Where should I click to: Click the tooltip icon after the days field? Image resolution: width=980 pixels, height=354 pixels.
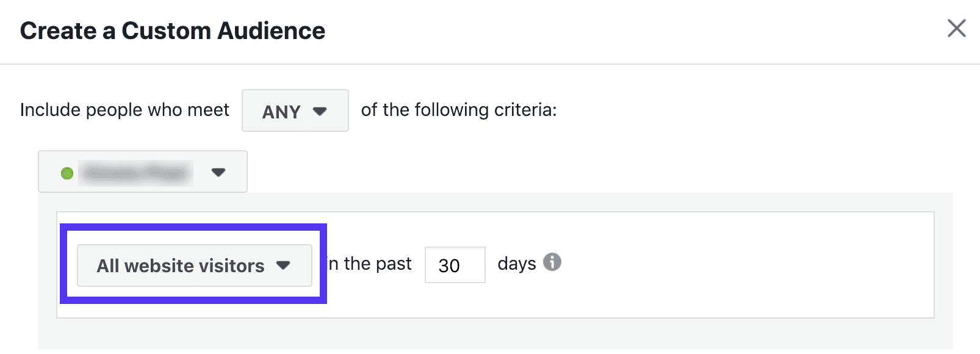click(553, 262)
